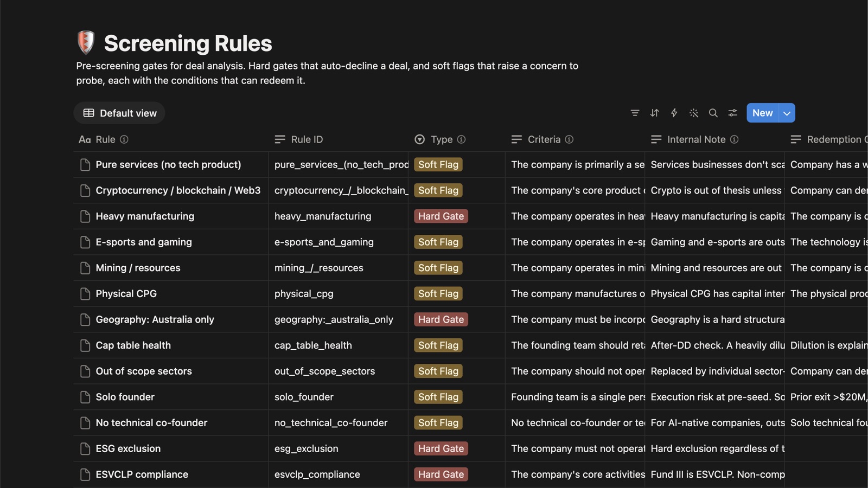Click Hard Gate tag in Heavy manufacturing row

(441, 216)
